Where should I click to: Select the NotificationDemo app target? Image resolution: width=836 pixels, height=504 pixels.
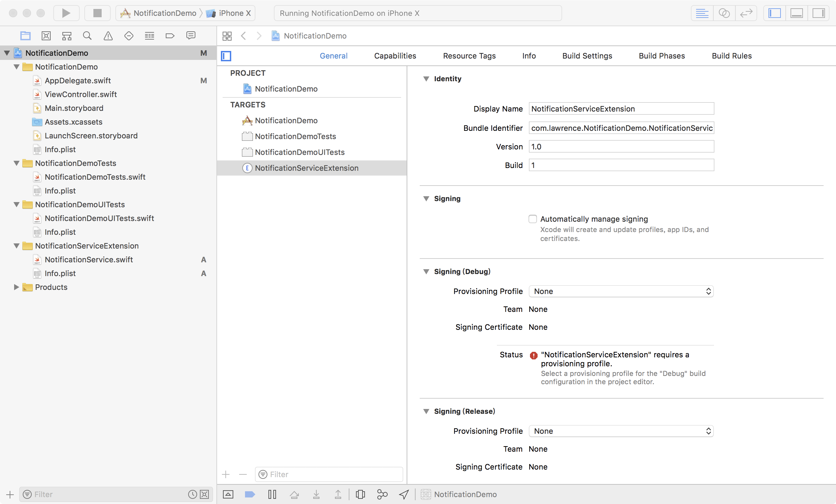pyautogui.click(x=286, y=120)
